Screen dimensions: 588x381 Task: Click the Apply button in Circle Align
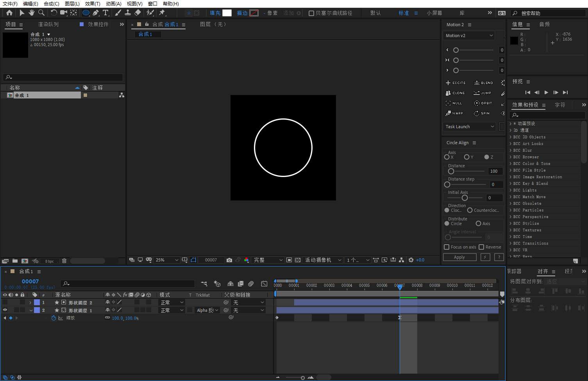tap(459, 257)
